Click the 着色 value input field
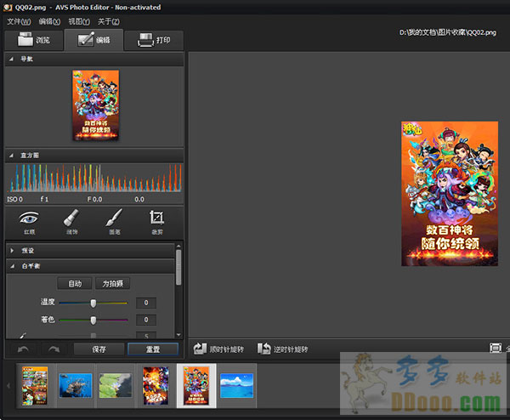This screenshot has width=510, height=420. pyautogui.click(x=146, y=320)
